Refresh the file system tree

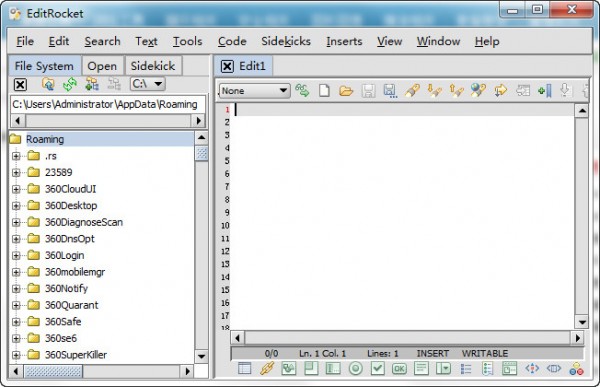[70, 84]
